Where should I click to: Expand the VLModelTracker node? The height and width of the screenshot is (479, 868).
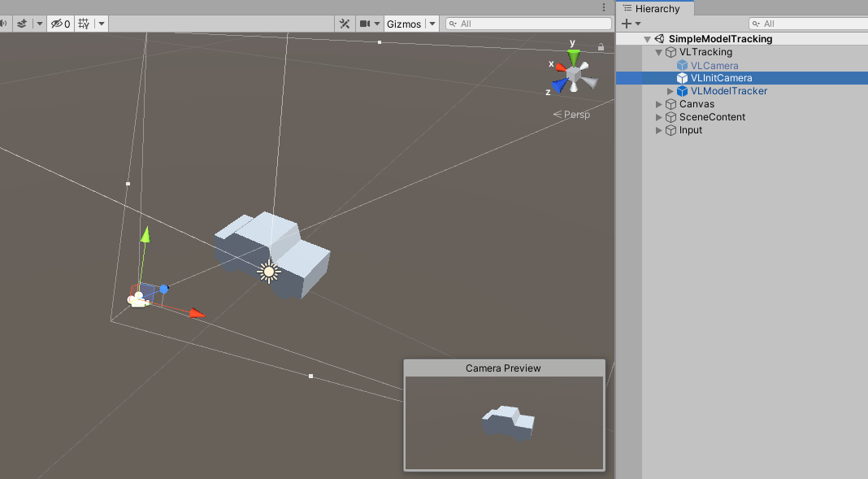coord(671,91)
